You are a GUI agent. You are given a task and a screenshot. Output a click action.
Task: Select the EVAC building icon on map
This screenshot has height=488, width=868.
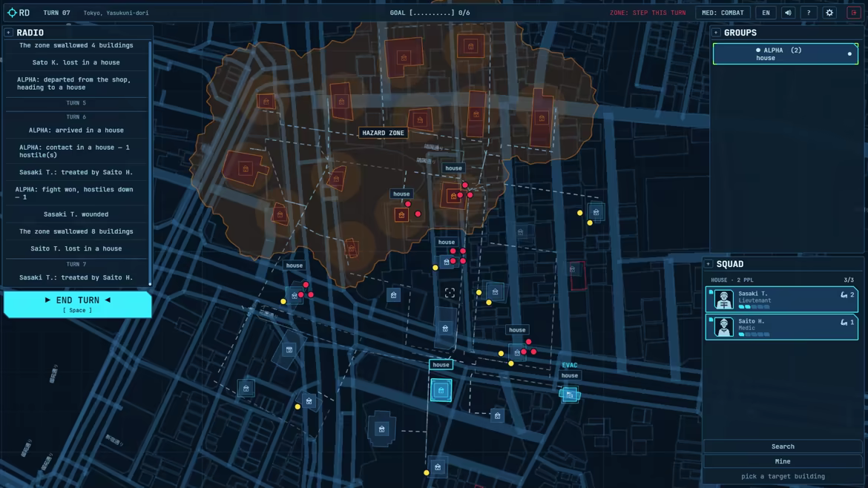click(570, 395)
